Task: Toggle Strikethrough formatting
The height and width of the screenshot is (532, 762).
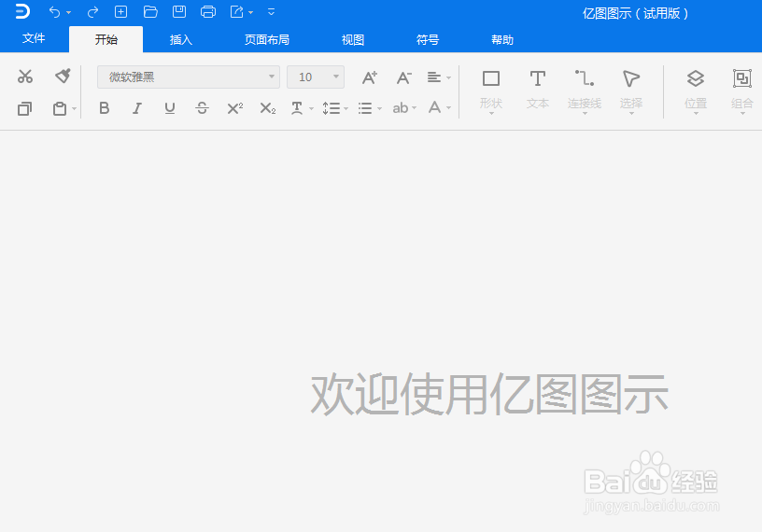Action: click(202, 108)
